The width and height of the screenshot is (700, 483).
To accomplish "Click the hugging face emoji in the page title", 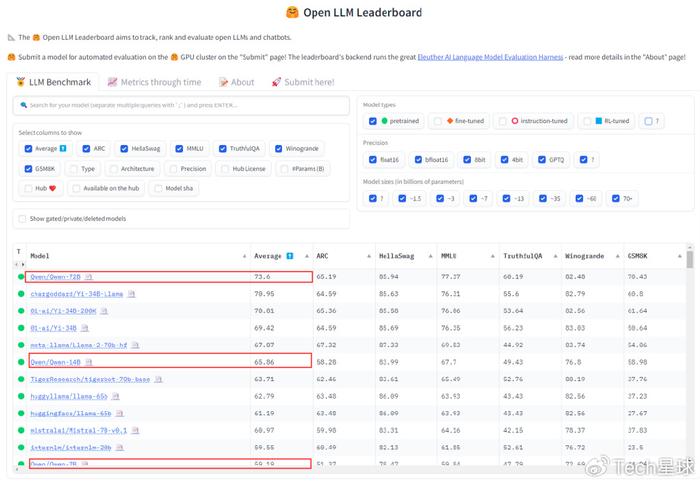I will click(x=292, y=12).
